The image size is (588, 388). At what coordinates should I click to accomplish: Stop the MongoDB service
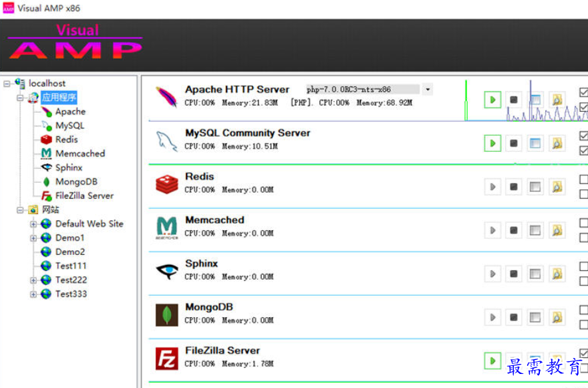tap(514, 317)
